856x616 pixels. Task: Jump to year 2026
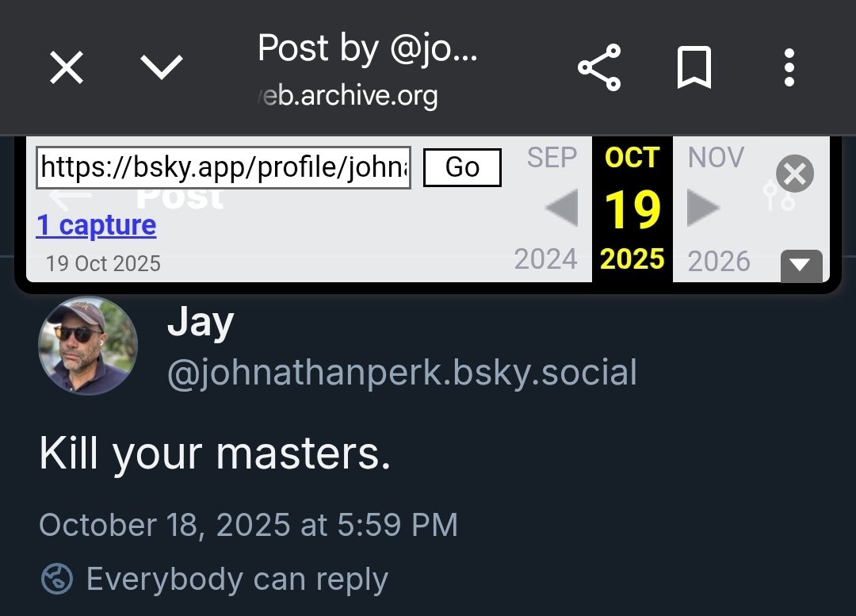(718, 261)
